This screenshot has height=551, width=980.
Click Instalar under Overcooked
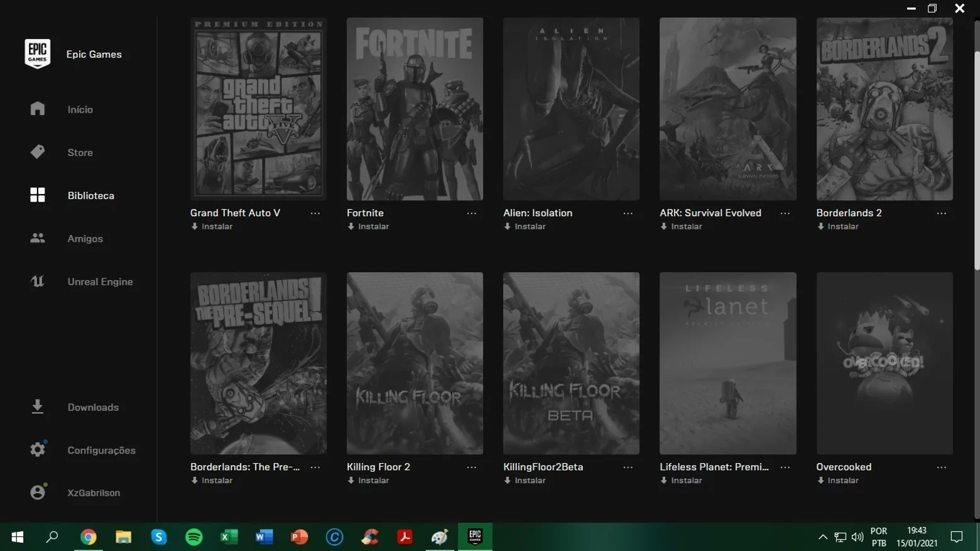[837, 480]
